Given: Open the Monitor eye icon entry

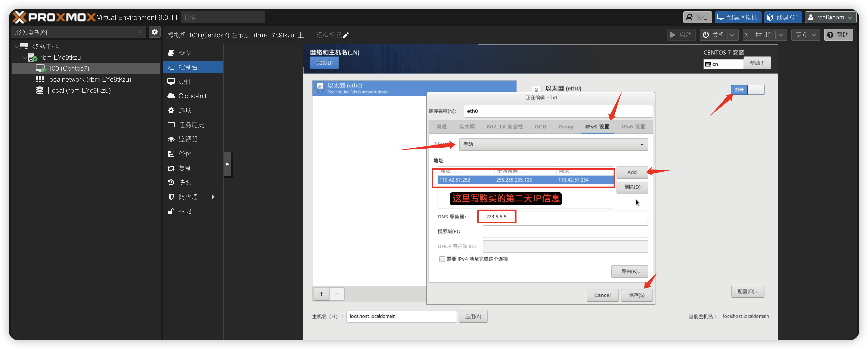Looking at the screenshot, I should (171, 139).
